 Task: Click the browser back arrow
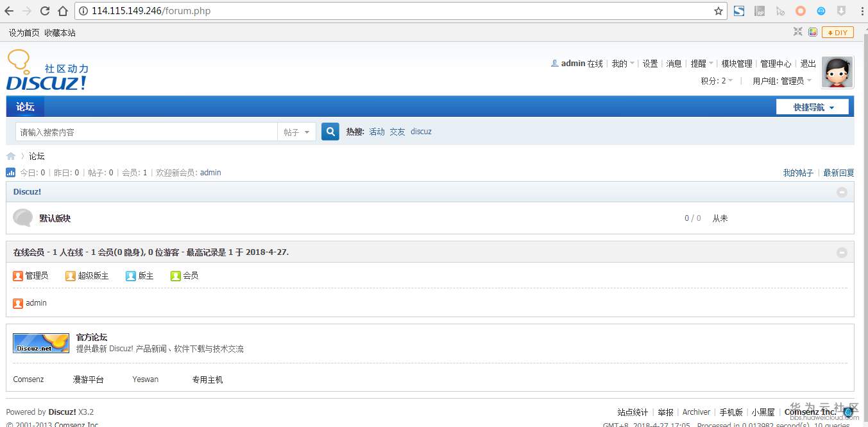9,11
